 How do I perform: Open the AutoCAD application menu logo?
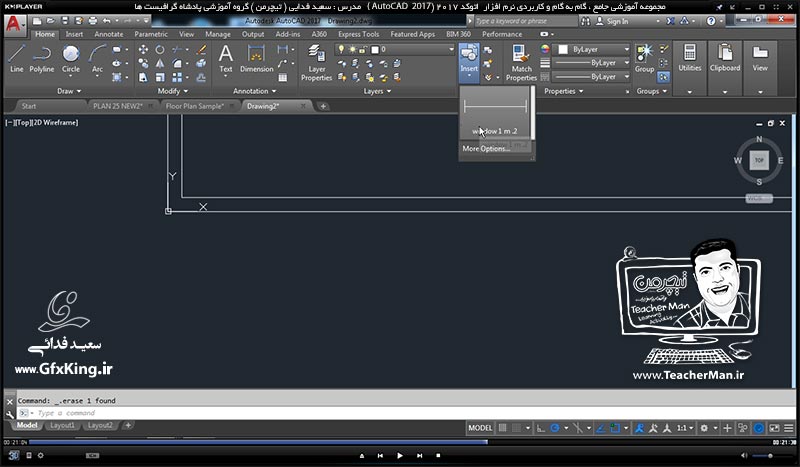[14, 24]
